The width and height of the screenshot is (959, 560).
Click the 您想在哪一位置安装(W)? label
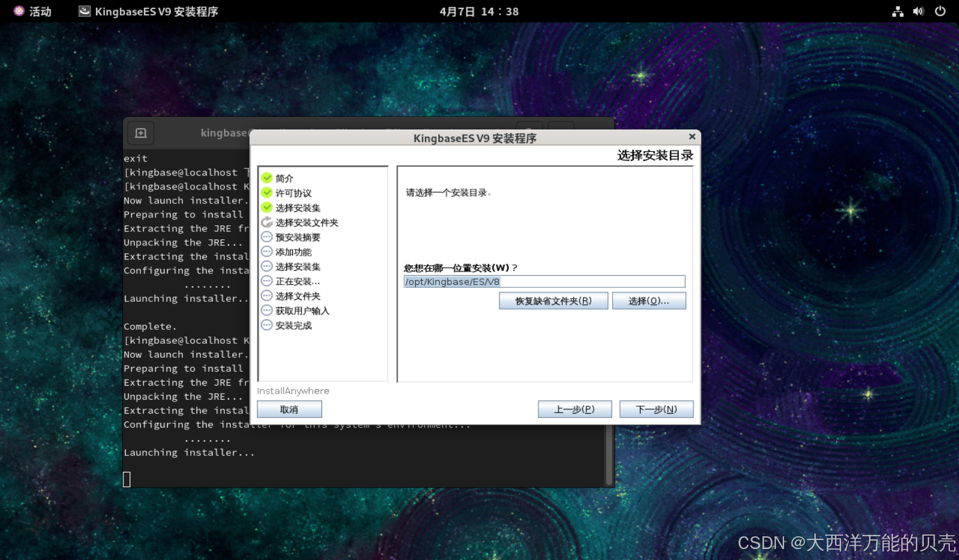pyautogui.click(x=461, y=268)
